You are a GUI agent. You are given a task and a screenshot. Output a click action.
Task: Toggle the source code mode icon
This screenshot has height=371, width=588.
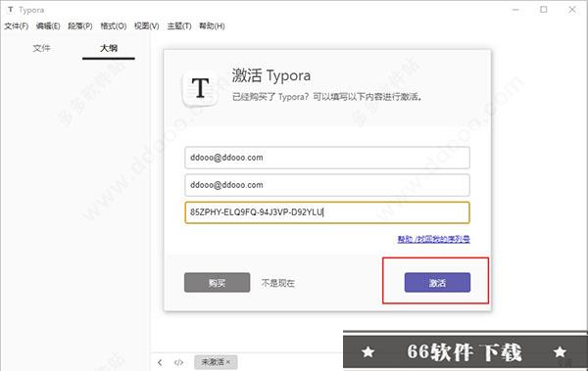178,362
